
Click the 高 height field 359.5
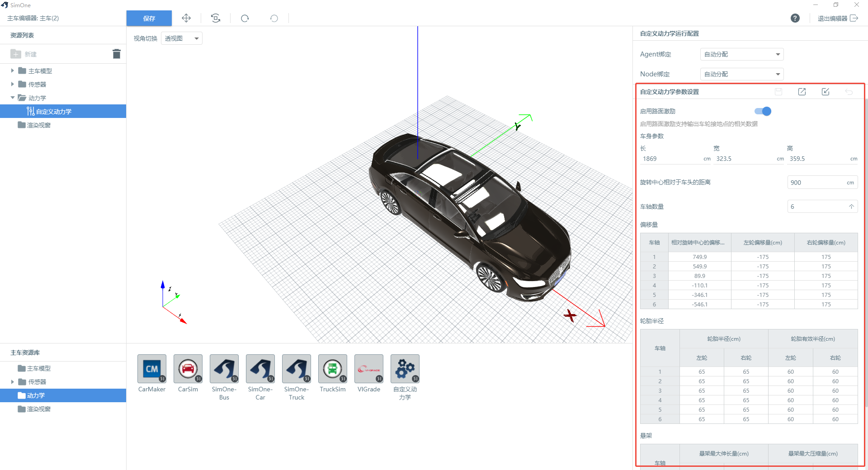click(x=822, y=159)
